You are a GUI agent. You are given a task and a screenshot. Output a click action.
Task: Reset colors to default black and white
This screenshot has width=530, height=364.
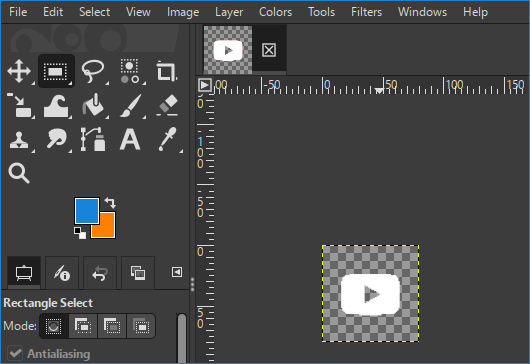(x=80, y=233)
